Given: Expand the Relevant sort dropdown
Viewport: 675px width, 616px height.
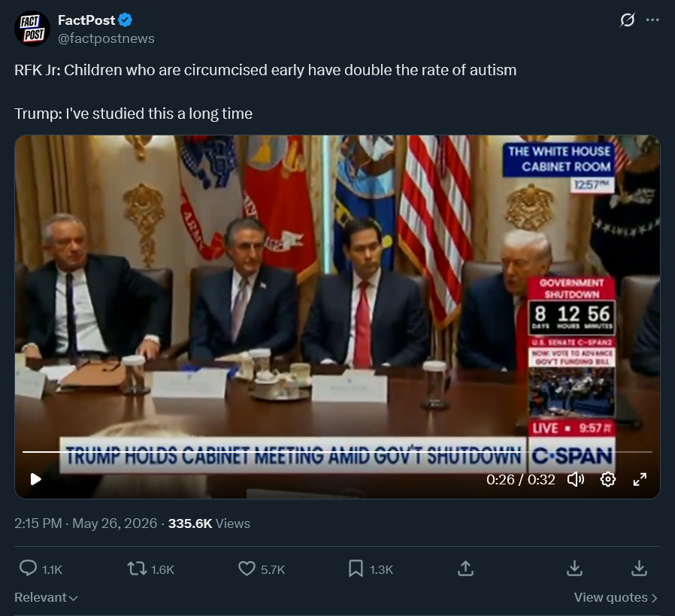Looking at the screenshot, I should (x=46, y=597).
